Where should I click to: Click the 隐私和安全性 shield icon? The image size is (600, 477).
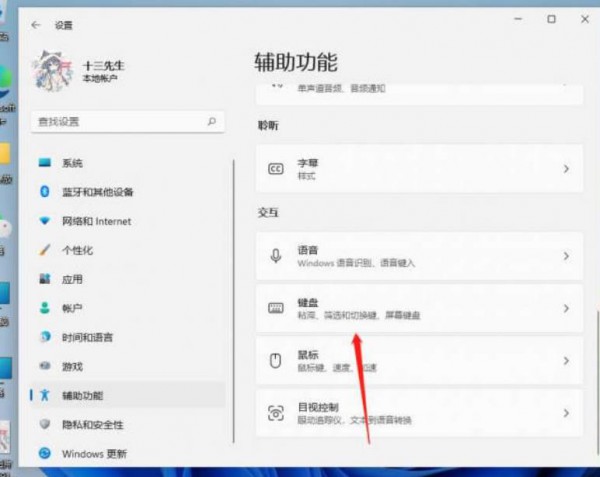[45, 424]
